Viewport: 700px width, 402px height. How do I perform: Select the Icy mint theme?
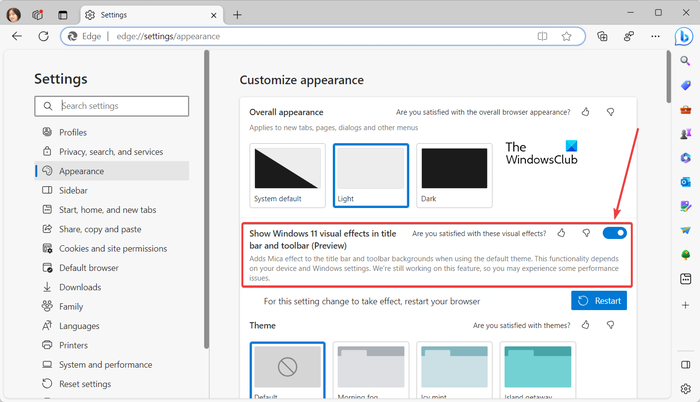tap(454, 370)
